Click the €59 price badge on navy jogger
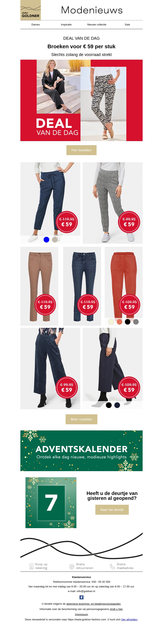Viewport: 163px width, 644px height. coord(67,222)
